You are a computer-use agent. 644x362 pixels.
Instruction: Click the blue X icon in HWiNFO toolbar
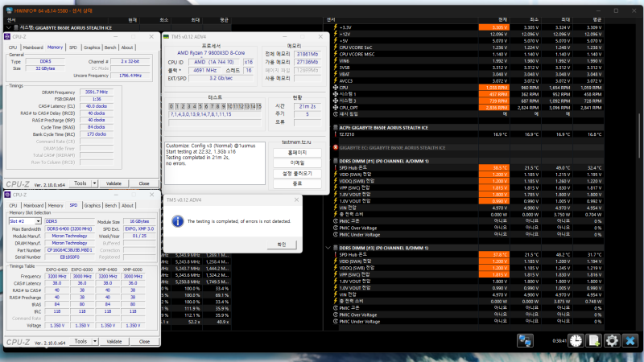click(x=630, y=340)
